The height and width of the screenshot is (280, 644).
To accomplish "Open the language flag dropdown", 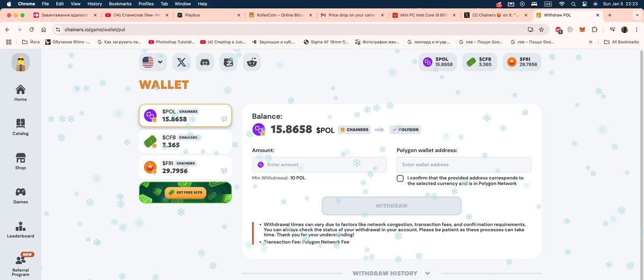I will pyautogui.click(x=152, y=62).
